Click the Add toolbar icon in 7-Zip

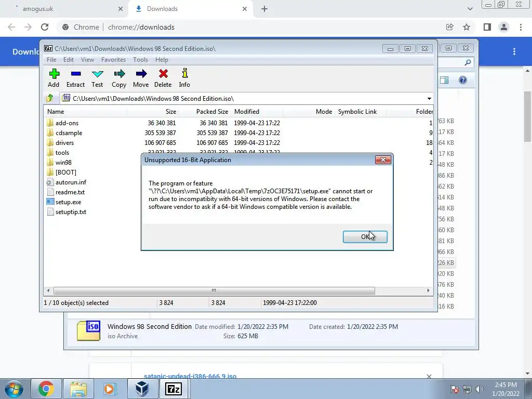[x=54, y=78]
